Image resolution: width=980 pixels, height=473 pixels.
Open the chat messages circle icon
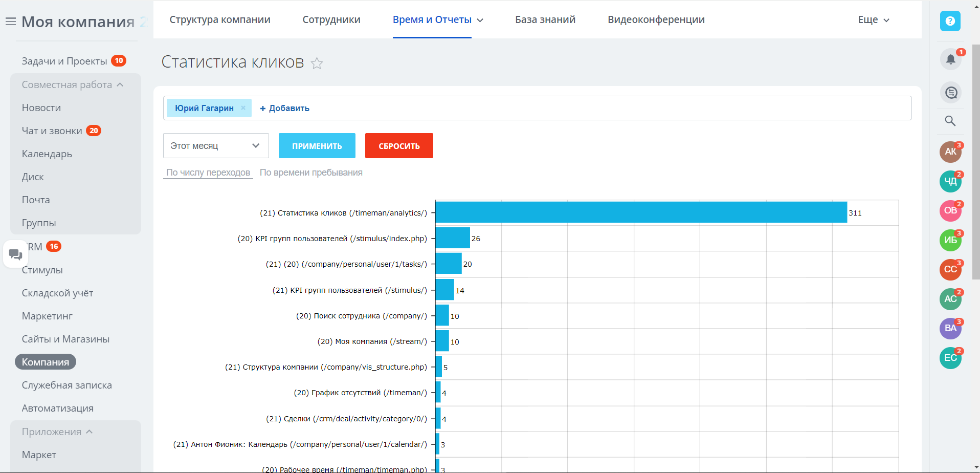point(951,93)
